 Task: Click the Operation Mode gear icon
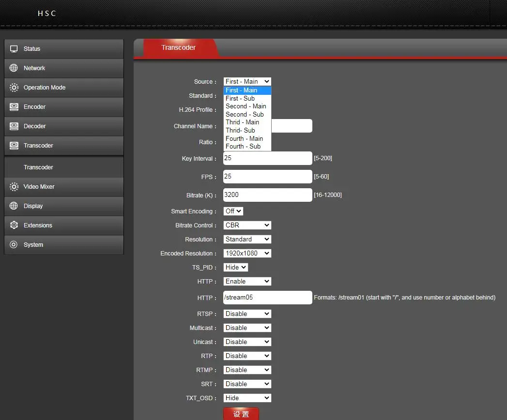[14, 87]
